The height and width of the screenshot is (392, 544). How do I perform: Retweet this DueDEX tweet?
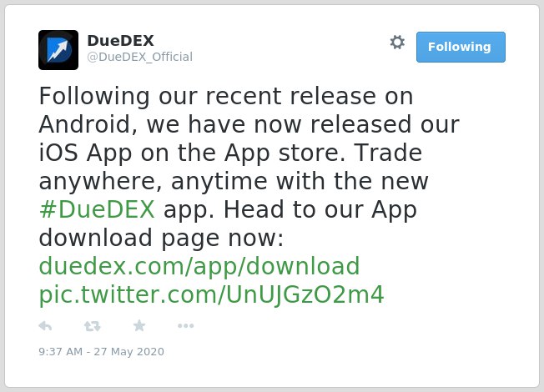93,326
